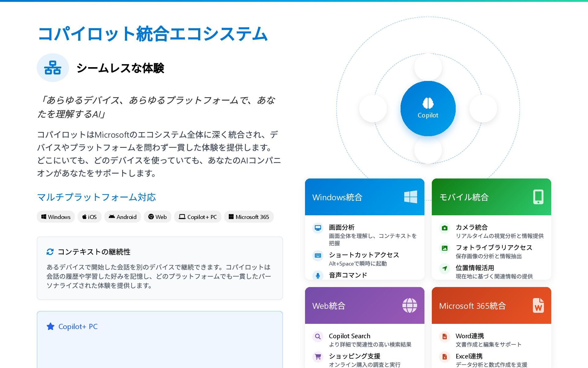Click the camera icon next to カメラ統合

click(445, 228)
